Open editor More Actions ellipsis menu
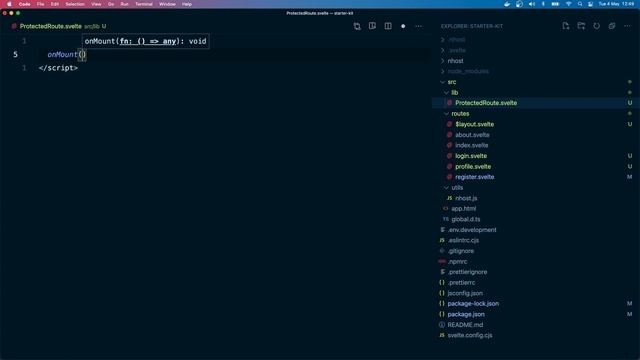The image size is (640, 360). coord(419,26)
